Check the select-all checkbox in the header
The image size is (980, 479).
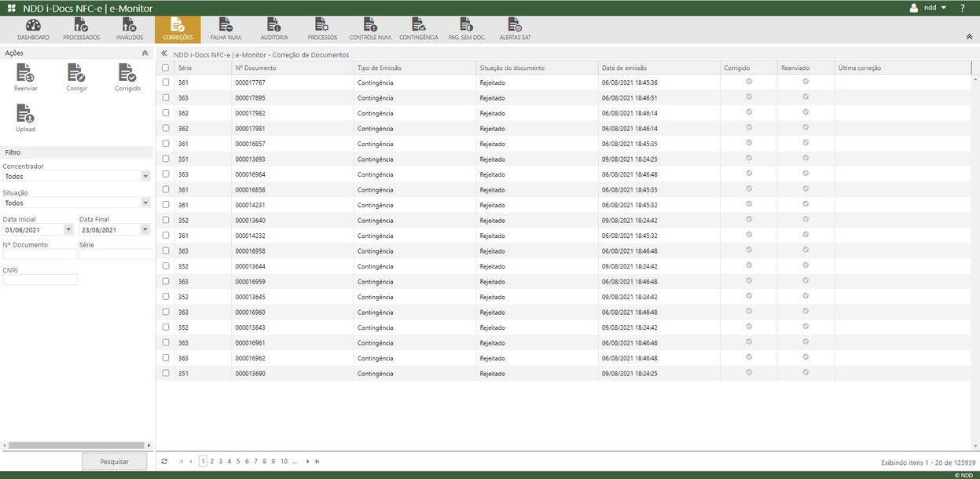click(165, 68)
